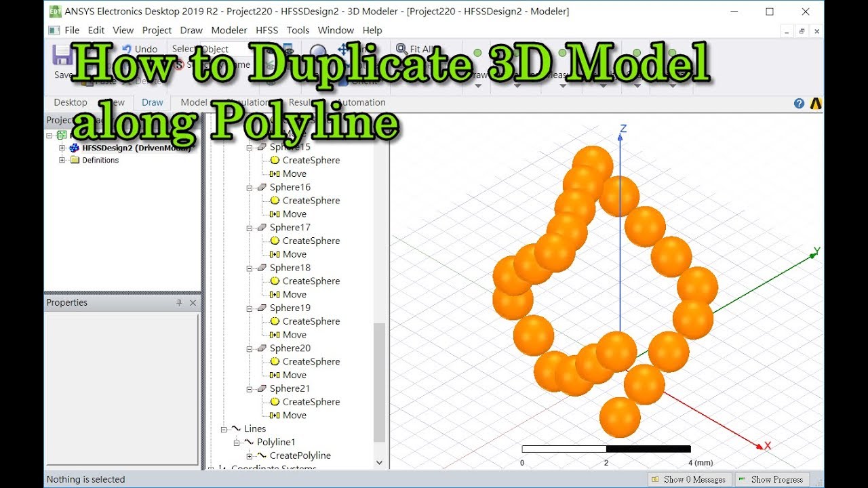Screen dimensions: 868x488
Task: Select the CreateSphere icon under Sphere18
Action: click(275, 281)
